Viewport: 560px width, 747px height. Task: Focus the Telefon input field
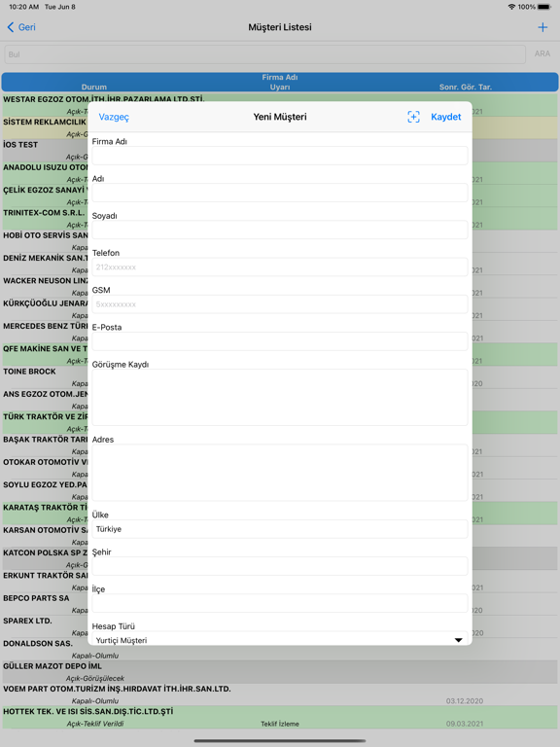[x=280, y=267]
